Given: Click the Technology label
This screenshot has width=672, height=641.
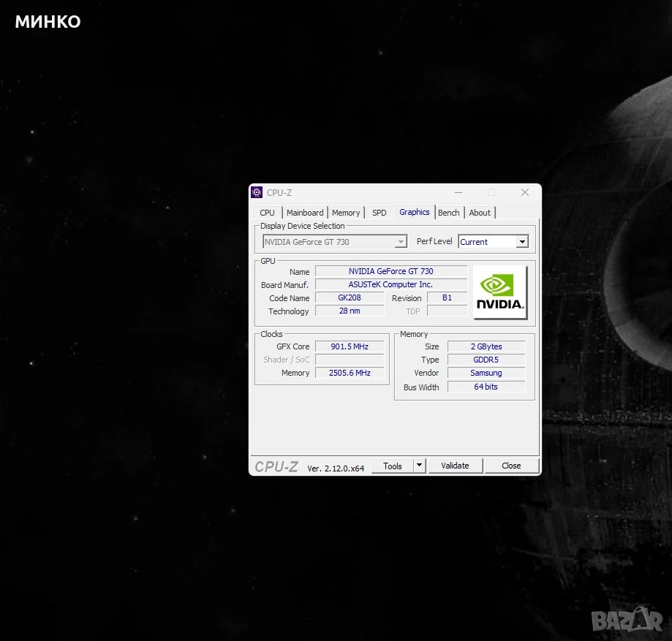Looking at the screenshot, I should point(288,311).
